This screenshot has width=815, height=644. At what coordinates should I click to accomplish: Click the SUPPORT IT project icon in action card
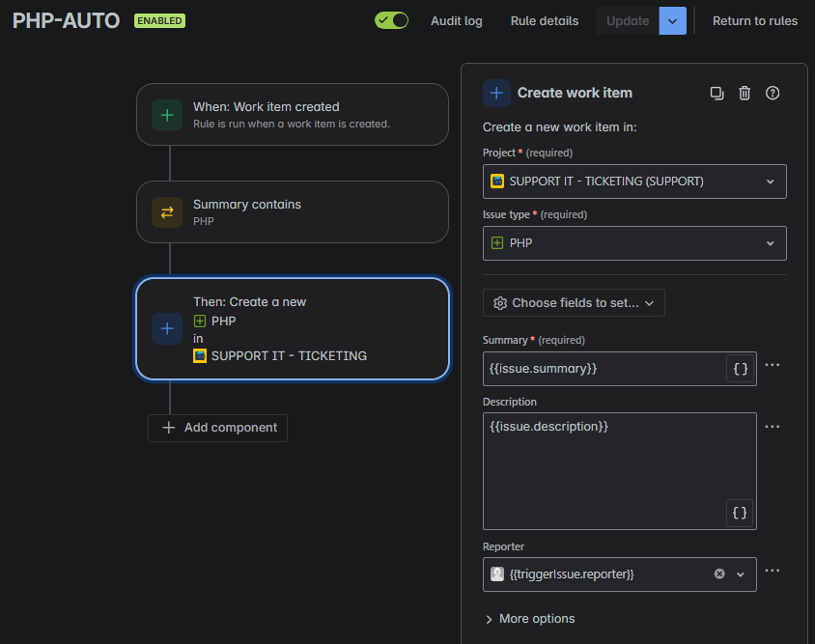point(200,355)
